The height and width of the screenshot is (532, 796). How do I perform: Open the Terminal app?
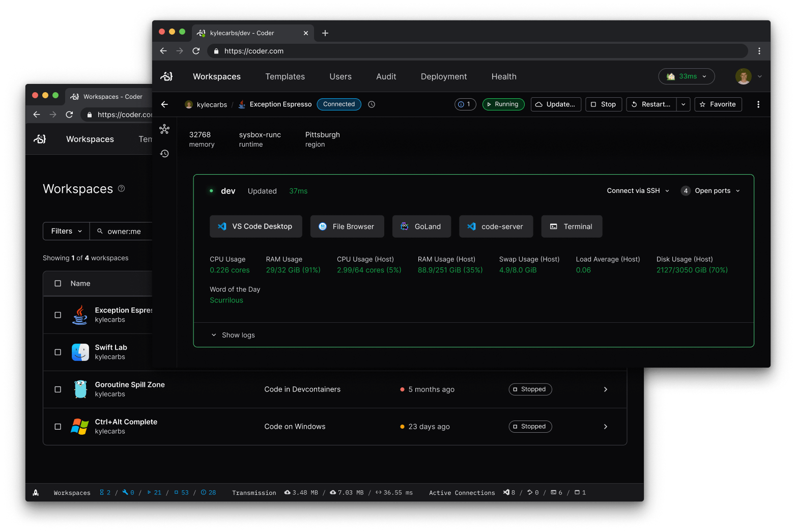coord(572,227)
